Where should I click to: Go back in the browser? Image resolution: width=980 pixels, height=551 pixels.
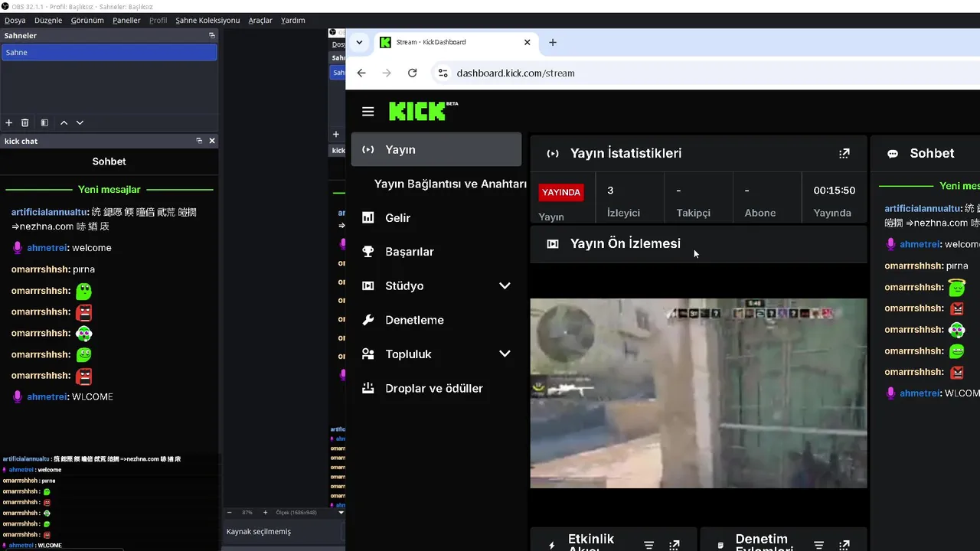[361, 73]
